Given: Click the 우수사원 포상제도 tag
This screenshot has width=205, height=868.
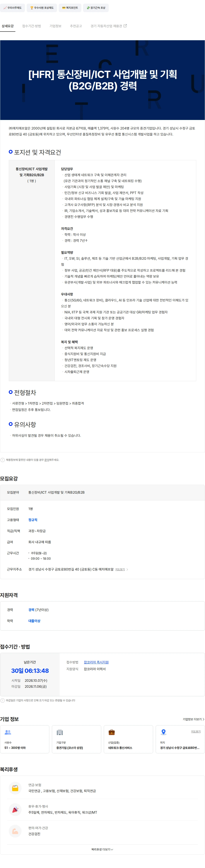Looking at the screenshot, I should coord(42,8).
